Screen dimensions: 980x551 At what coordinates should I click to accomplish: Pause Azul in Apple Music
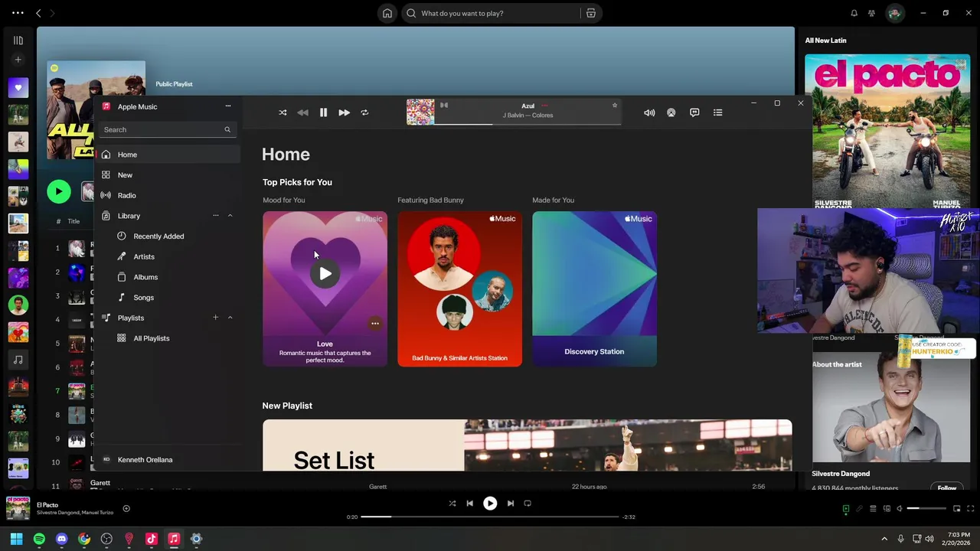[x=323, y=112]
